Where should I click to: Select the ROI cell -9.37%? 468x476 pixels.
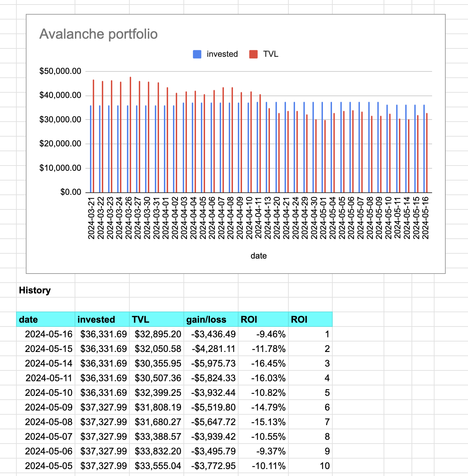coord(263,451)
